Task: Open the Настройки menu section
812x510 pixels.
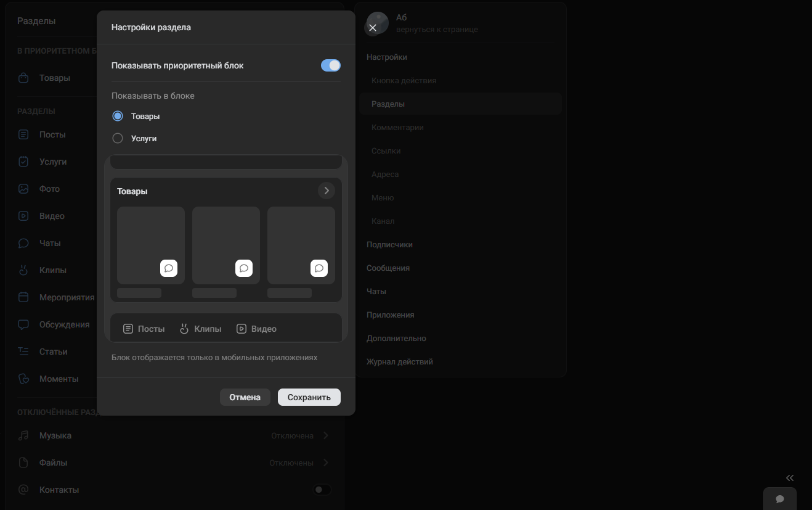Action: point(387,57)
